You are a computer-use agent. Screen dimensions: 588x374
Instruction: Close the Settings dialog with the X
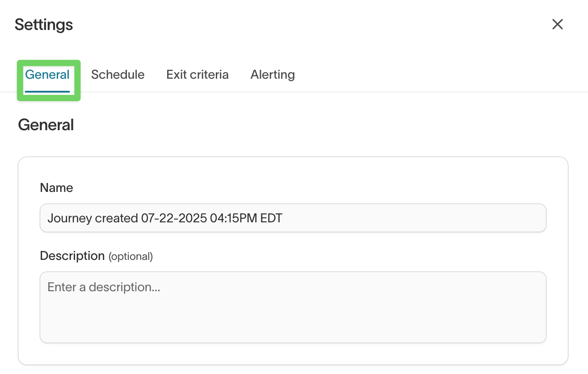557,24
